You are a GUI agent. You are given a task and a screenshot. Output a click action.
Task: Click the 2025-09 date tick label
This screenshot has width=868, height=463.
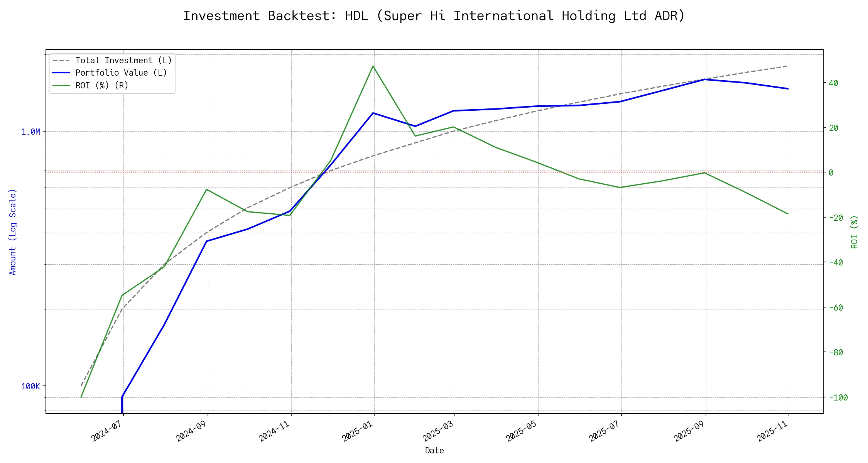coord(689,431)
